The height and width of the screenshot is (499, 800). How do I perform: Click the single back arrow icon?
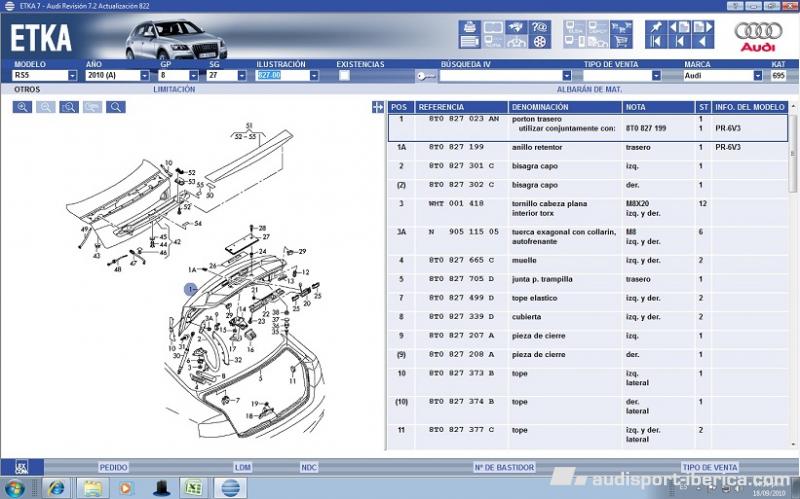(x=703, y=41)
